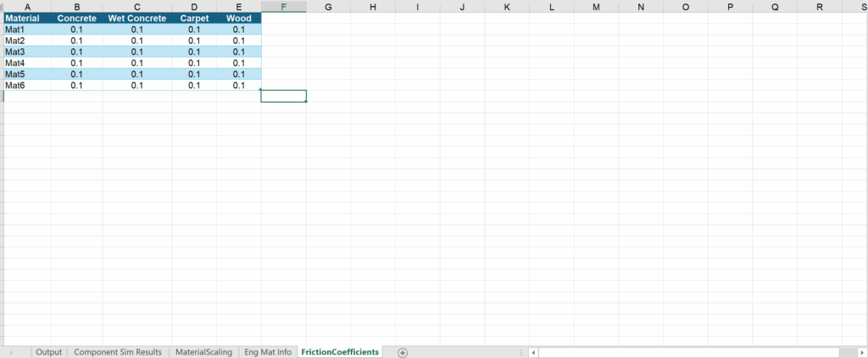
Task: Select the FrictionCoefficients sheet tab
Action: click(340, 352)
